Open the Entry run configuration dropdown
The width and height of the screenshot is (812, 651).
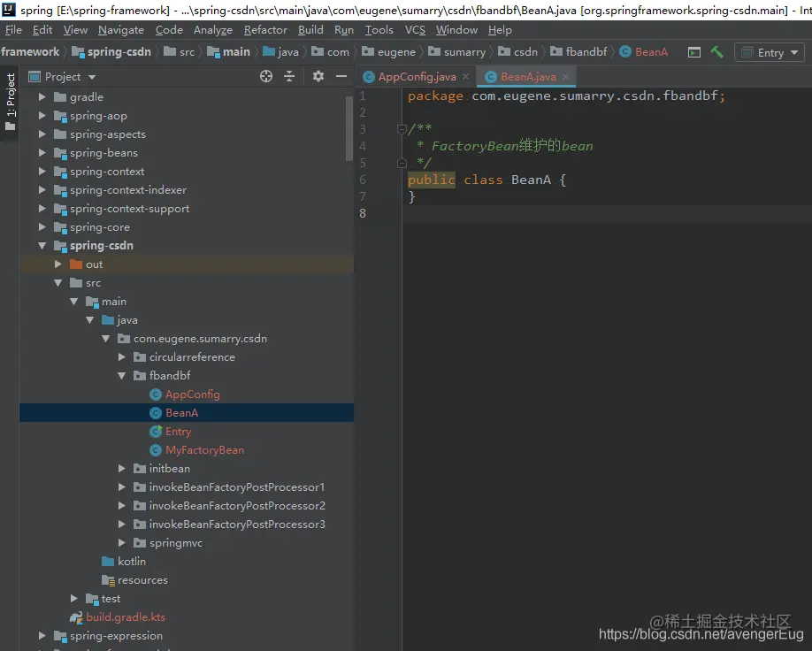coord(770,52)
